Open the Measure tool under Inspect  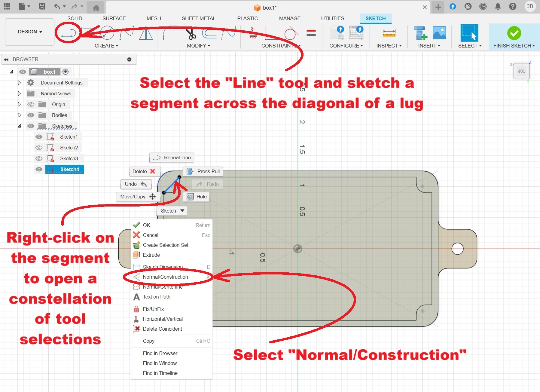point(389,33)
